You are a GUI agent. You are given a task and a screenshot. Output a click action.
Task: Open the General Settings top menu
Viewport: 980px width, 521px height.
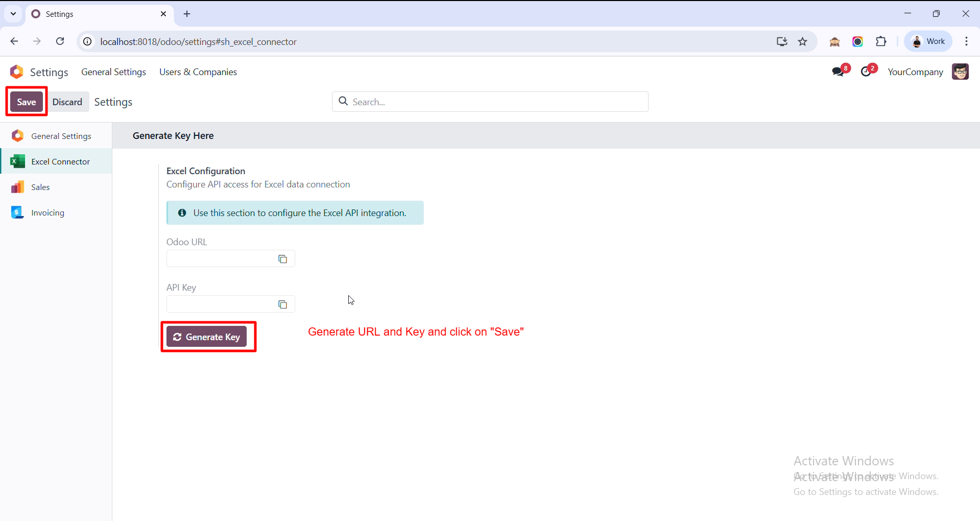pyautogui.click(x=114, y=72)
